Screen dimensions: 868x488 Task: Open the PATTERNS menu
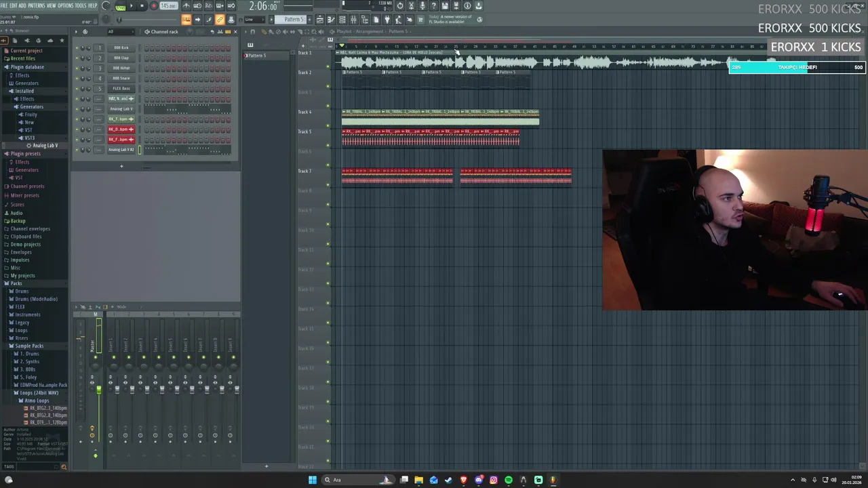click(36, 5)
